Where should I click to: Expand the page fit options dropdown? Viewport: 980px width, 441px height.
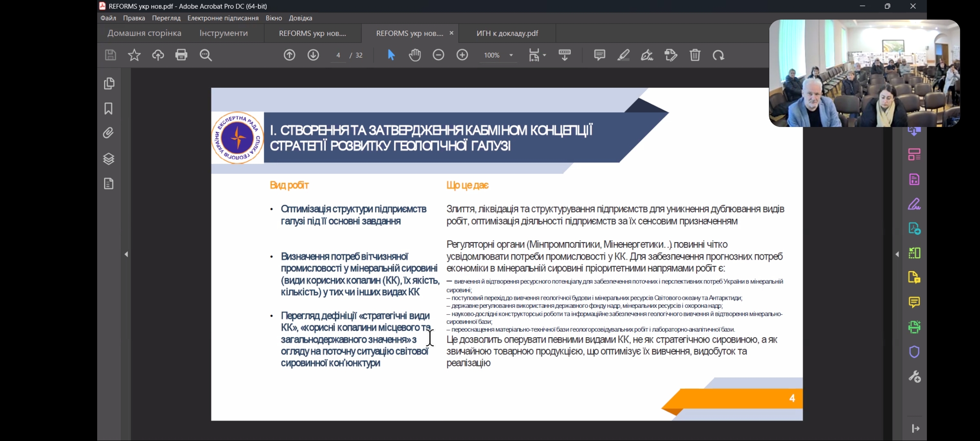544,55
